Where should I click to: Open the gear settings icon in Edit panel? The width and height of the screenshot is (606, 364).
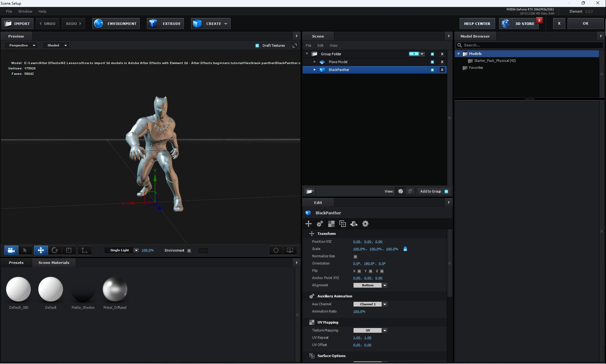click(x=365, y=224)
